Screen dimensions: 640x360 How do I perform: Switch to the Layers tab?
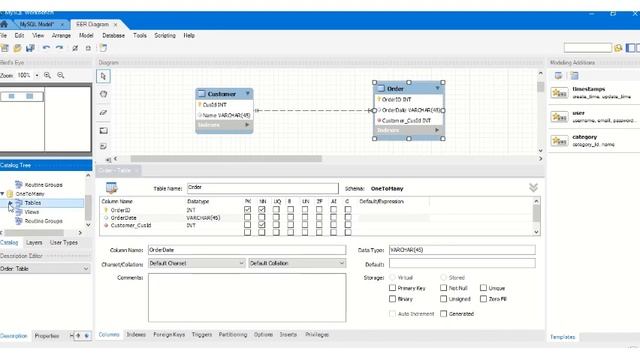[x=34, y=242]
